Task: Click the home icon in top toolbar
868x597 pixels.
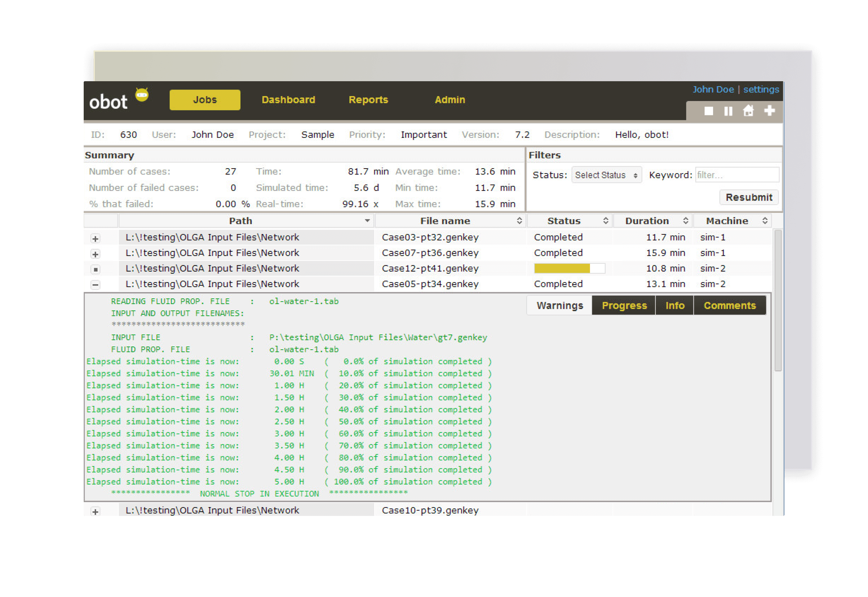Action: (x=748, y=111)
